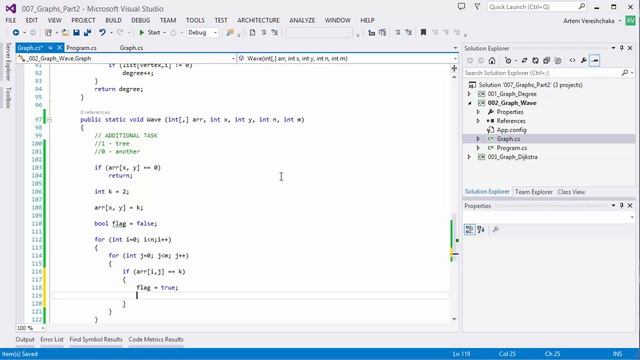
Task: Toggle Show All Files in Solution Explorer
Action: (x=558, y=60)
